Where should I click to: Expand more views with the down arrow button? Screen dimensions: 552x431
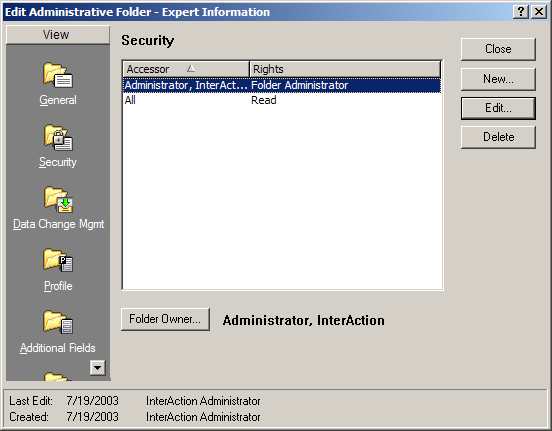pyautogui.click(x=98, y=368)
